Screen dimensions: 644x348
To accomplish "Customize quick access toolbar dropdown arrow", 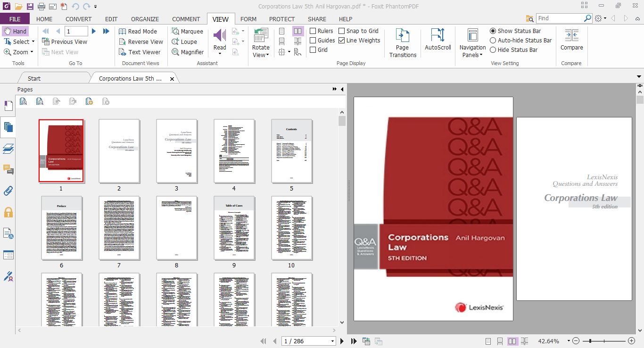I will click(x=96, y=7).
